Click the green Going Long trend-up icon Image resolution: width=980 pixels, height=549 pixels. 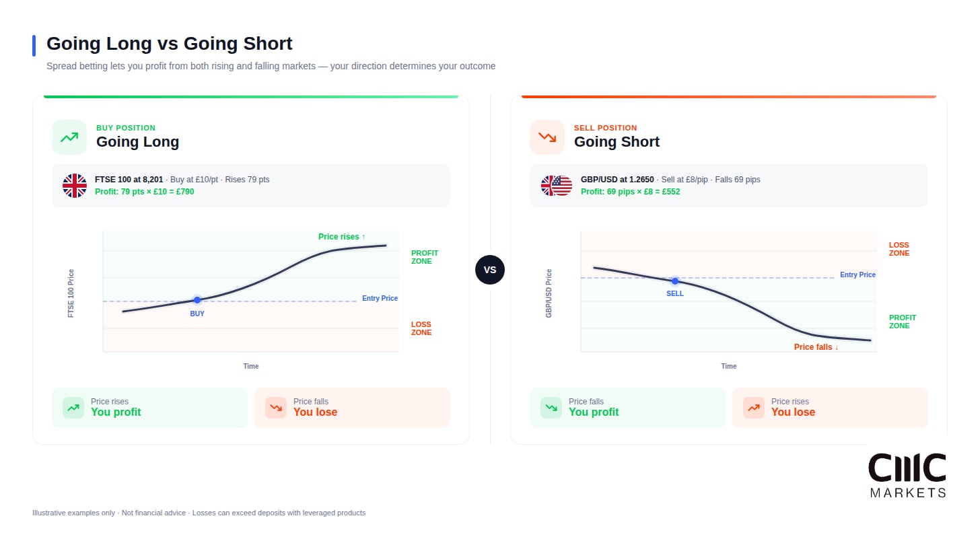point(69,137)
